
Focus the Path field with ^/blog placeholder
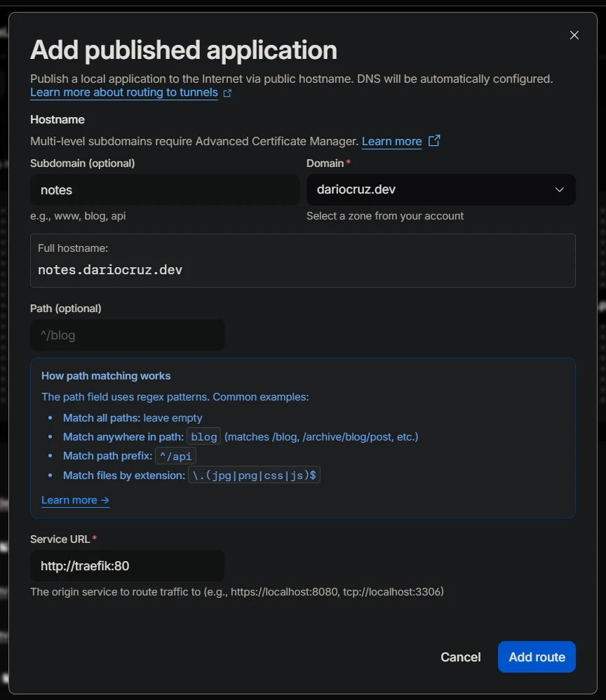tap(127, 335)
